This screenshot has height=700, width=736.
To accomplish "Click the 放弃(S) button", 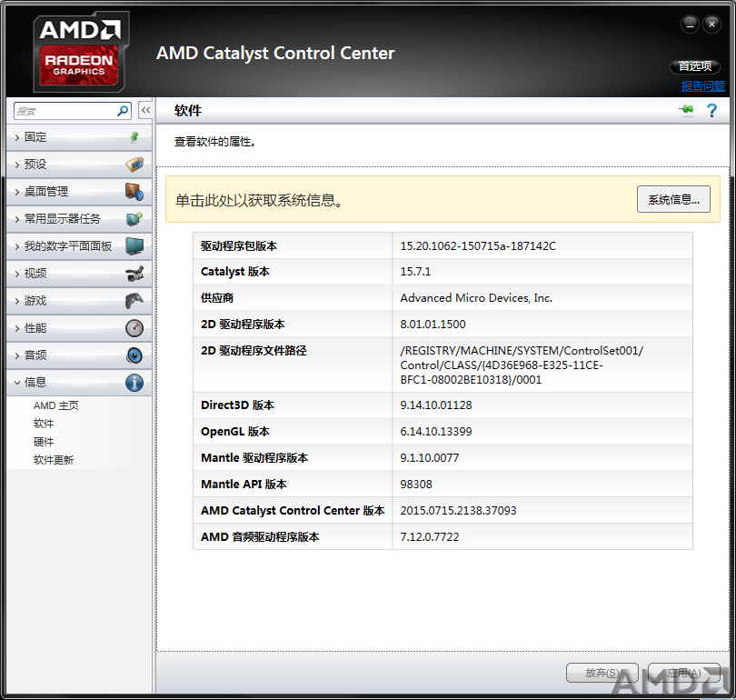I will click(602, 673).
